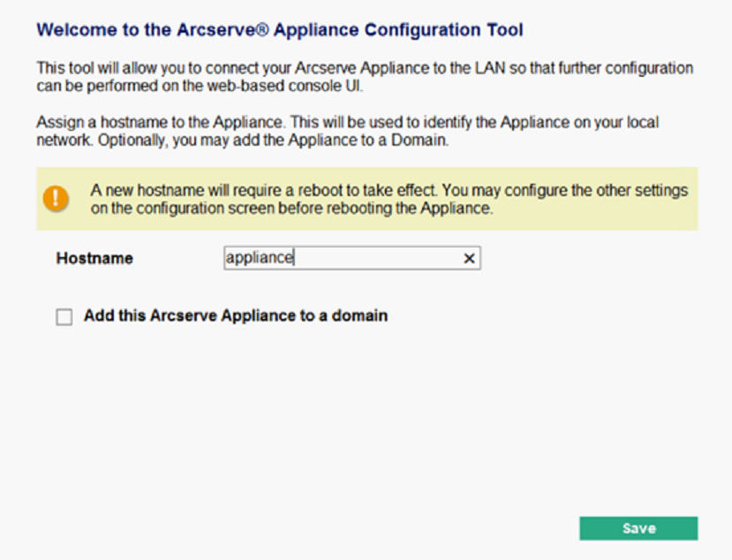This screenshot has width=732, height=560.
Task: Click the 'Assign a hostname to the Appliance' sentence
Action: 160,123
